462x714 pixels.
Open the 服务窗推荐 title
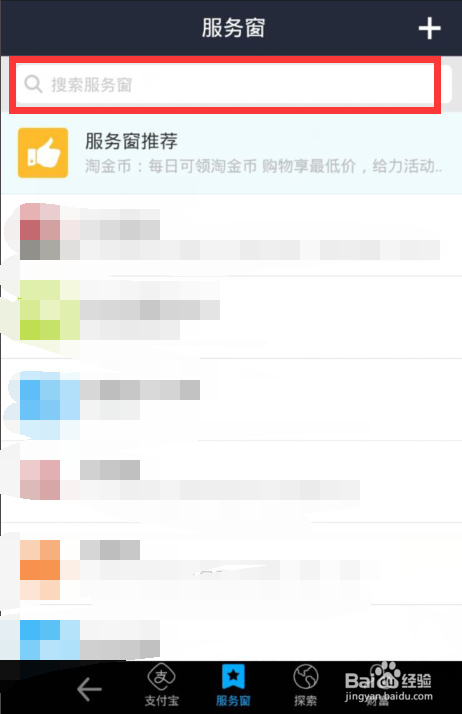point(131,141)
